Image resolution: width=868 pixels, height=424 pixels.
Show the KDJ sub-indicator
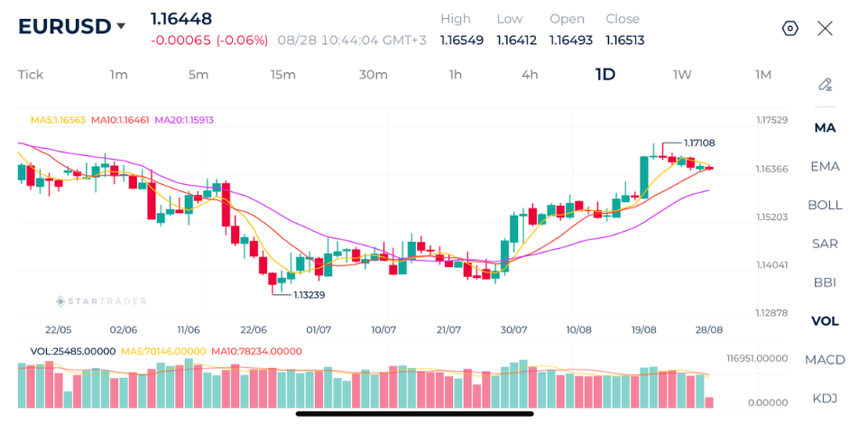pyautogui.click(x=825, y=399)
